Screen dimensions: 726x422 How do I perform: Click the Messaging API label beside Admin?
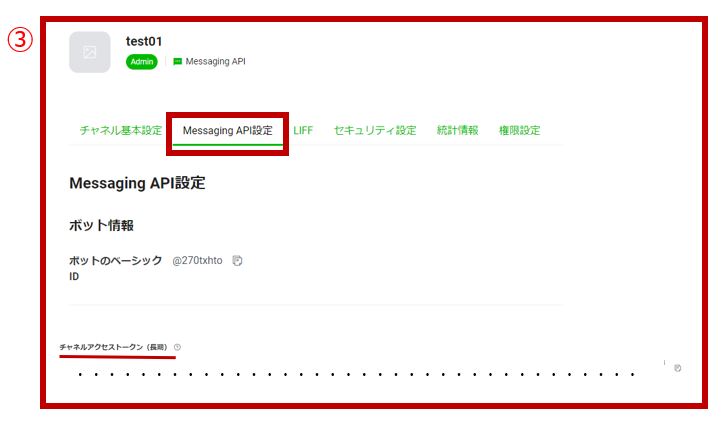tap(215, 62)
